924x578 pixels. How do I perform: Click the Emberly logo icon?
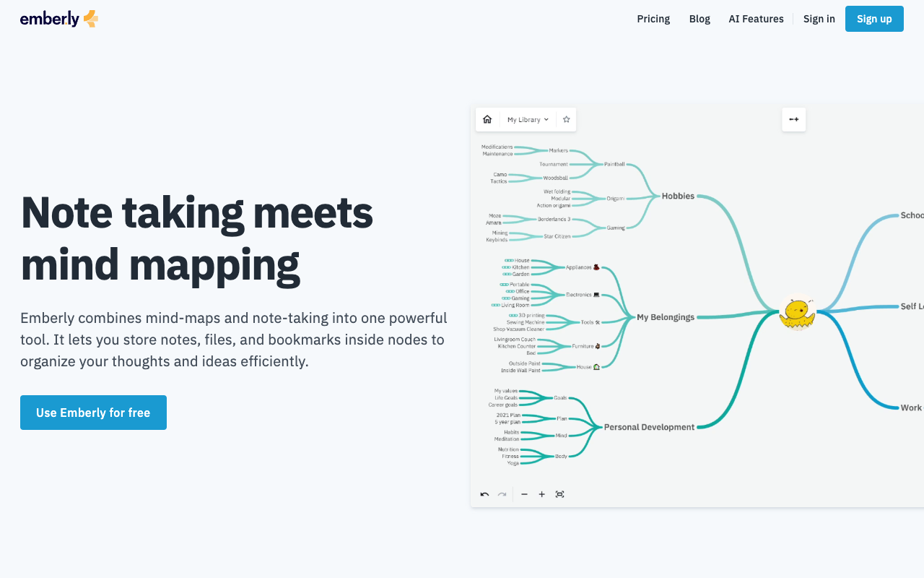point(90,19)
